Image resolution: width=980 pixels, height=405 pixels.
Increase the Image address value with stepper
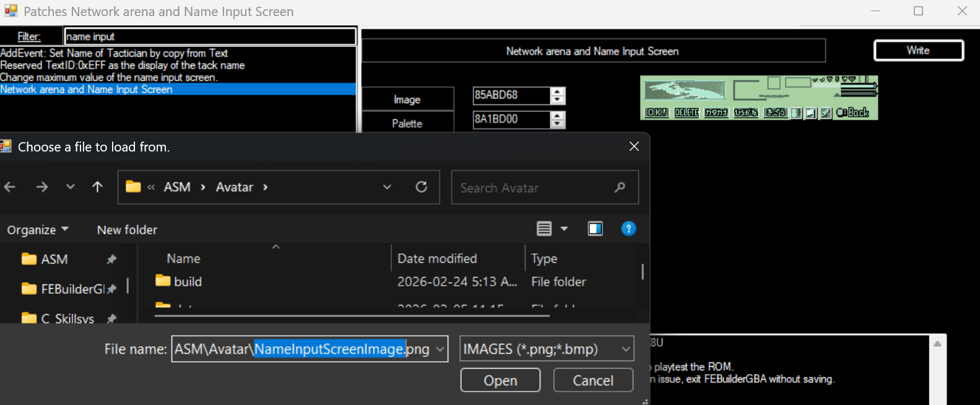click(x=558, y=92)
